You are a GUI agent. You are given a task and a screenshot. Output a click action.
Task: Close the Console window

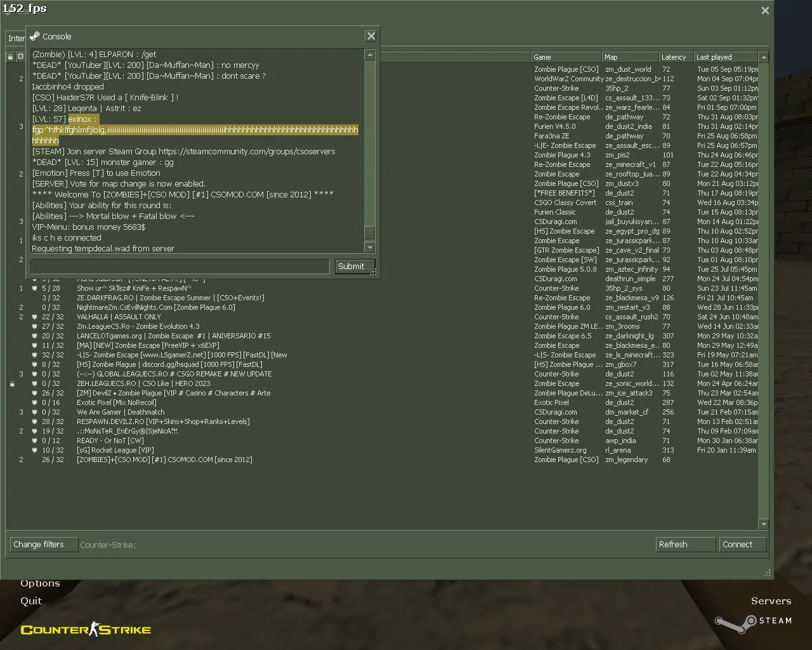click(371, 36)
